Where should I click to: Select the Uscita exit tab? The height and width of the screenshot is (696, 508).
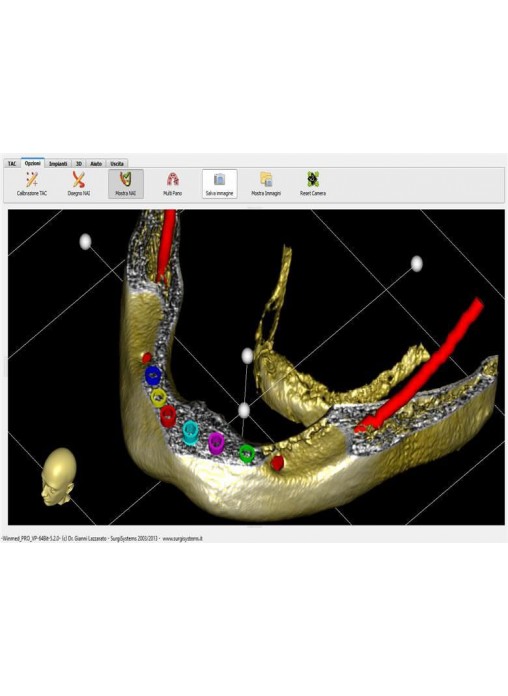click(x=117, y=164)
